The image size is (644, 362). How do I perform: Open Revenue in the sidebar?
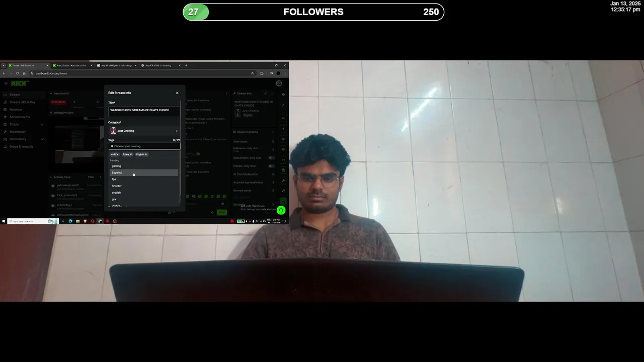coord(24,110)
